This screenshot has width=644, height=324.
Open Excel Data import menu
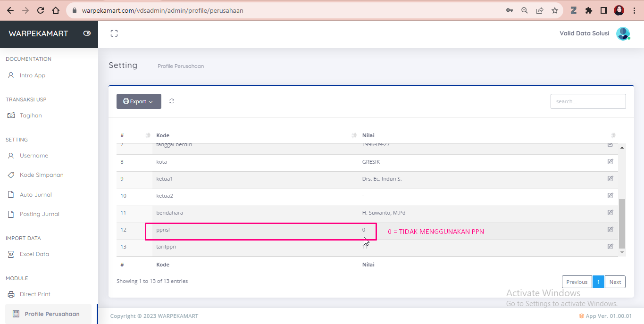pos(34,254)
